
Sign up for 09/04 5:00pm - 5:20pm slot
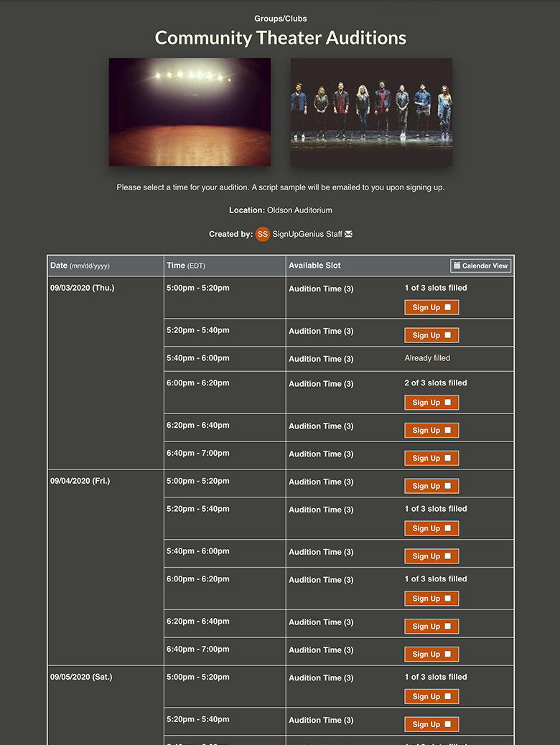[x=431, y=487]
